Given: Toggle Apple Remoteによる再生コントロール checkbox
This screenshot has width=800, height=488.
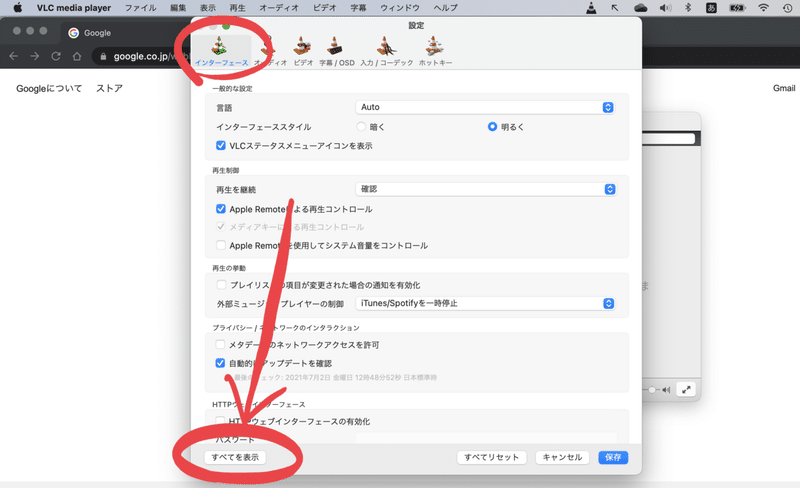Looking at the screenshot, I should pos(220,209).
